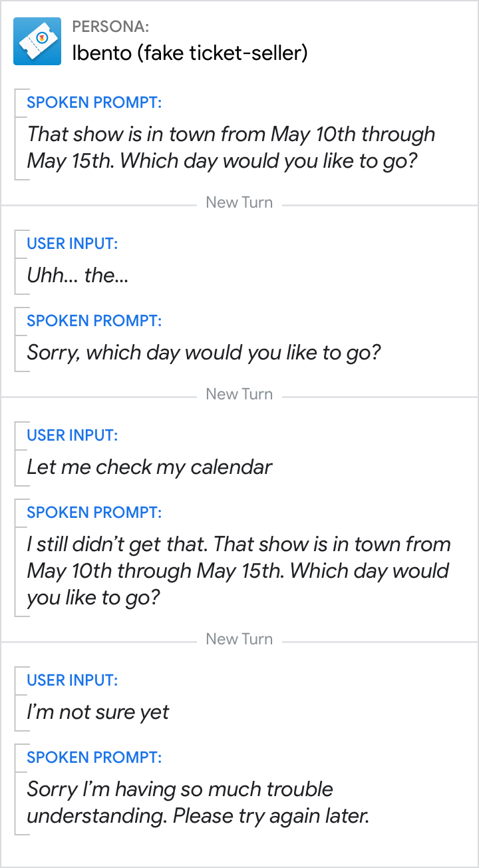Click the third New Turn divider label
This screenshot has height=868, width=479.
(x=239, y=639)
